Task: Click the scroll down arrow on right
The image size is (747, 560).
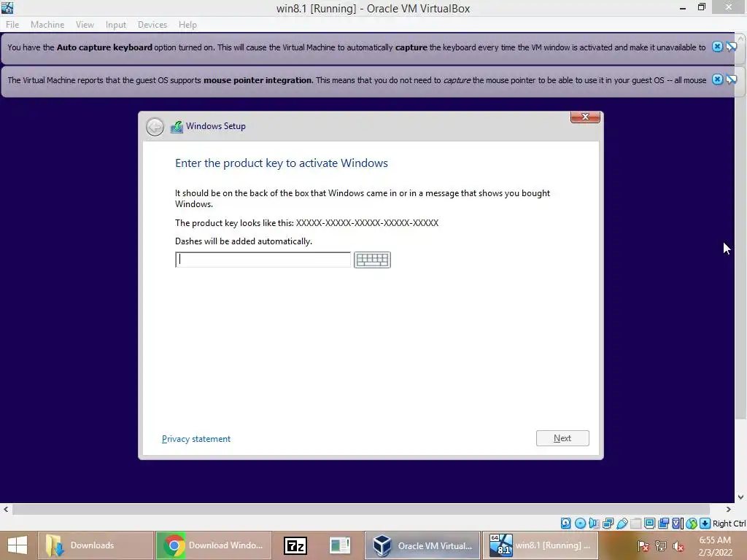Action: point(740,497)
